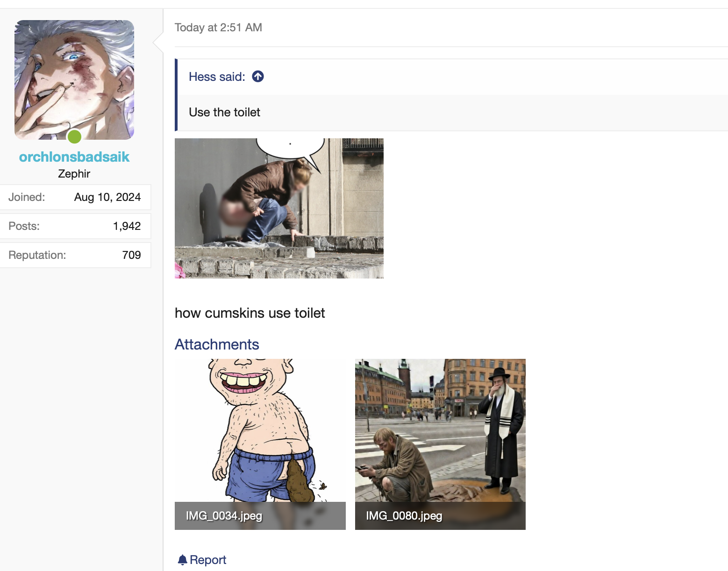Open the IMG_0080.jpeg attachment thumbnail
This screenshot has height=571, width=728.
pos(440,444)
